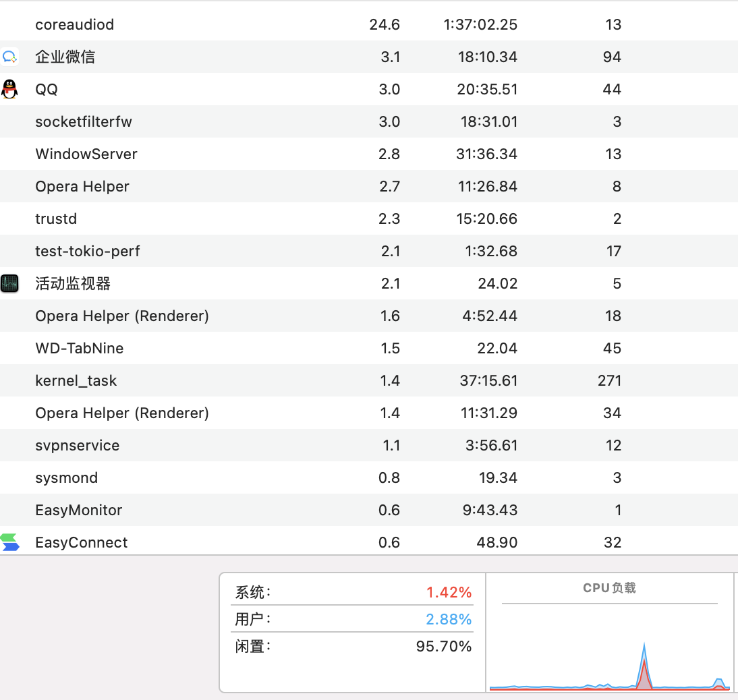This screenshot has height=700, width=738.
Task: Click CPU time 20:35.51 for QQ
Action: pyautogui.click(x=487, y=90)
